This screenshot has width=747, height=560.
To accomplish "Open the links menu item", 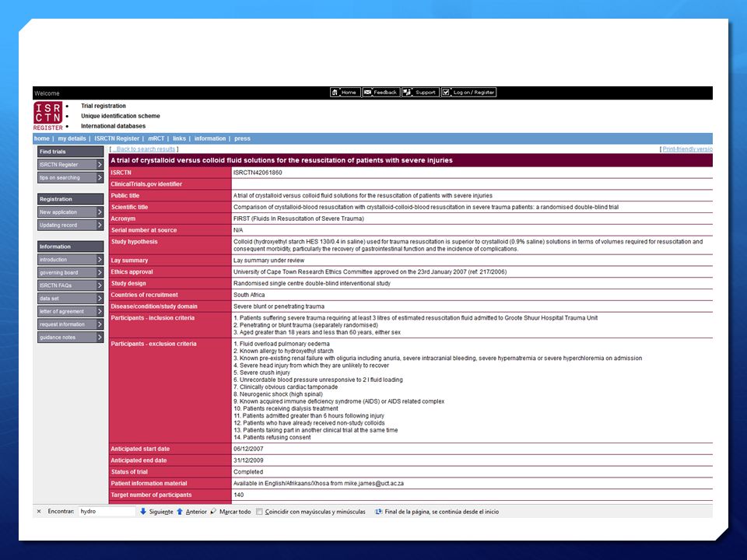I will [179, 138].
